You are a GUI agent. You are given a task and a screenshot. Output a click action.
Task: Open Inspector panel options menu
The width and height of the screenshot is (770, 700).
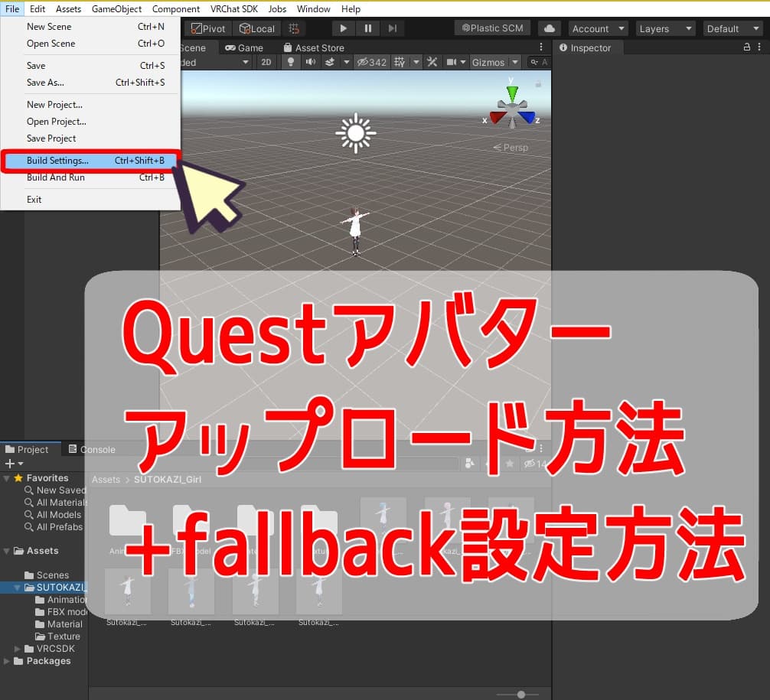[759, 47]
